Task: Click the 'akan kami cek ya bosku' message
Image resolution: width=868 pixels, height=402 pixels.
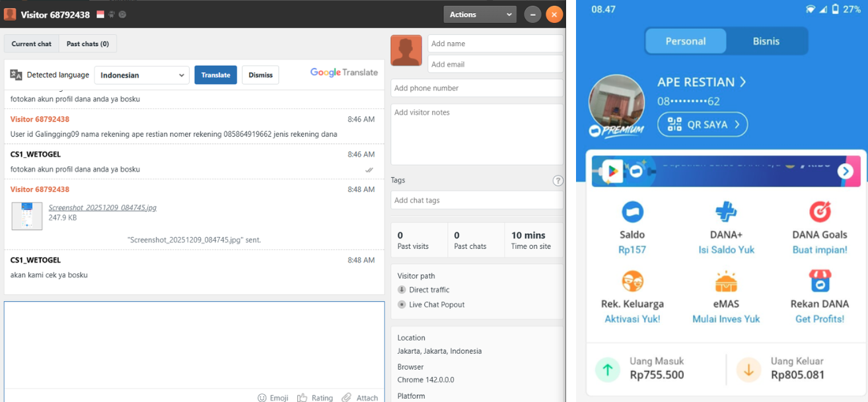Action: pos(49,275)
